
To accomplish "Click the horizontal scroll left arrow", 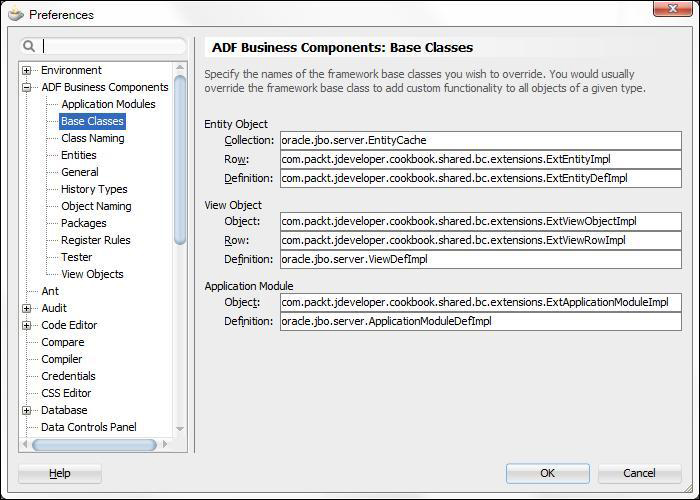I will (x=25, y=444).
